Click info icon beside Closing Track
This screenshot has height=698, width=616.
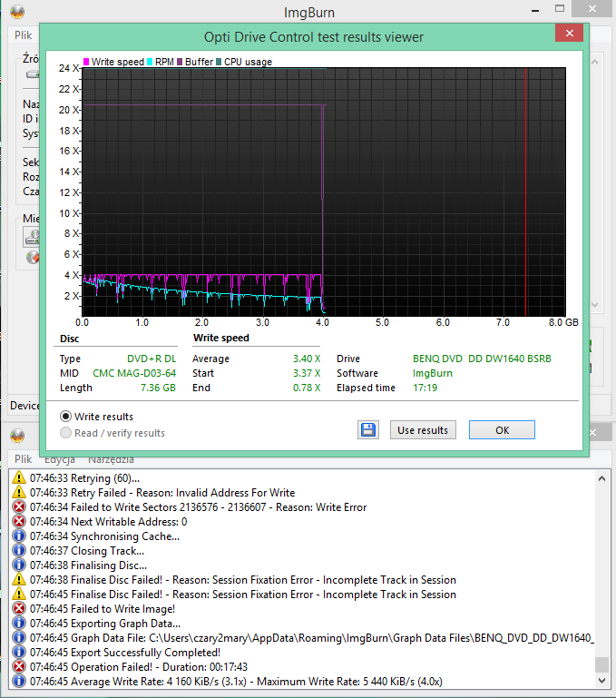tap(19, 550)
